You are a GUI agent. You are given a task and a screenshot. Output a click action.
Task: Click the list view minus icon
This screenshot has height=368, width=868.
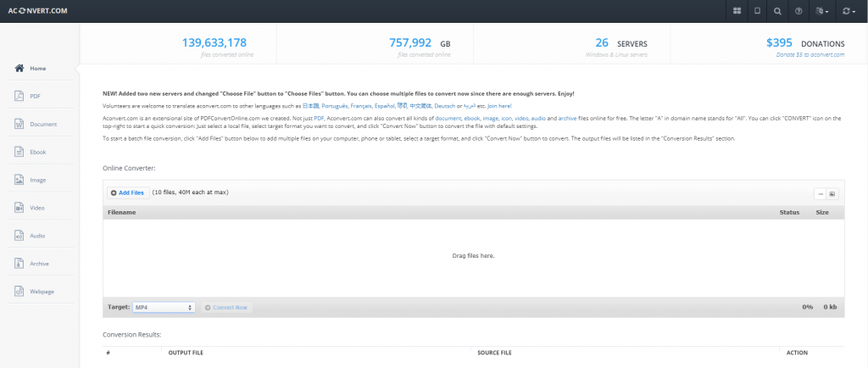(x=821, y=193)
